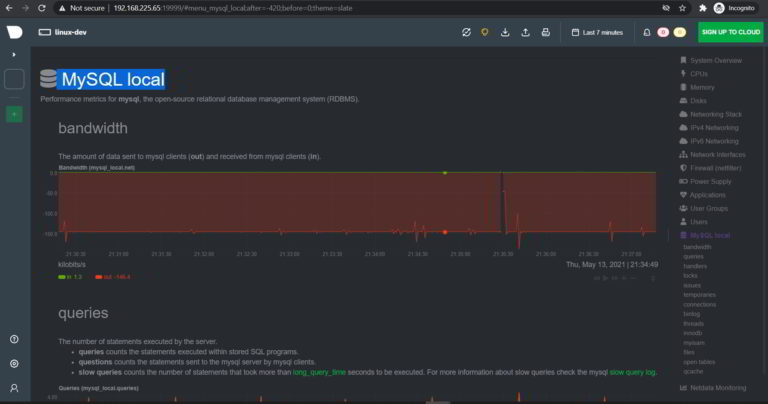768x404 pixels.
Task: Click the import snapshot download-arrow icon
Action: point(505,32)
